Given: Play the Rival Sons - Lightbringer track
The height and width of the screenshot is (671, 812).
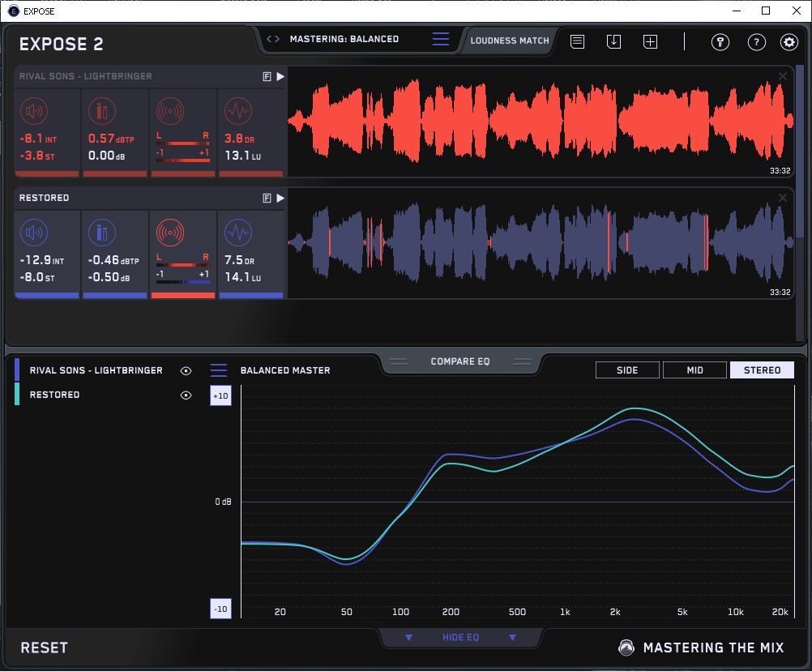Looking at the screenshot, I should [280, 76].
